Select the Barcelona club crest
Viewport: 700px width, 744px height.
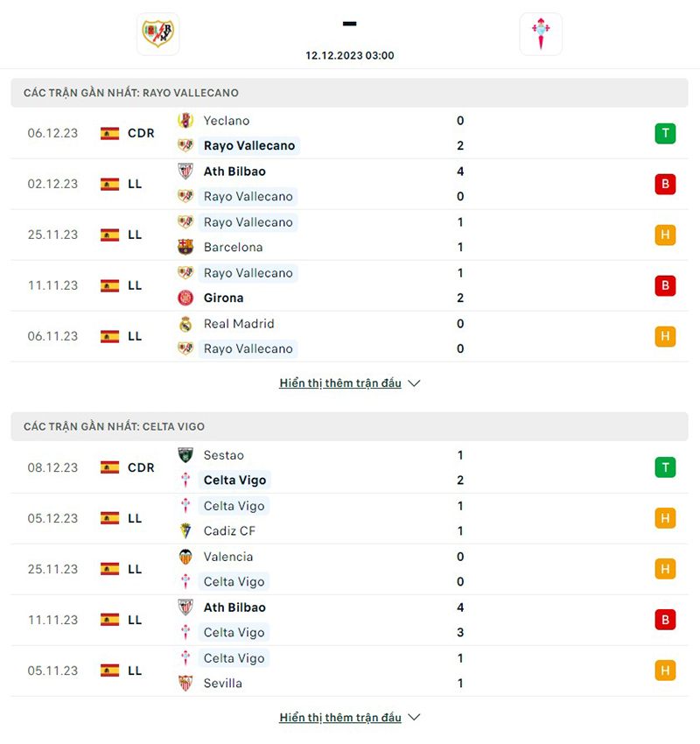[x=185, y=247]
